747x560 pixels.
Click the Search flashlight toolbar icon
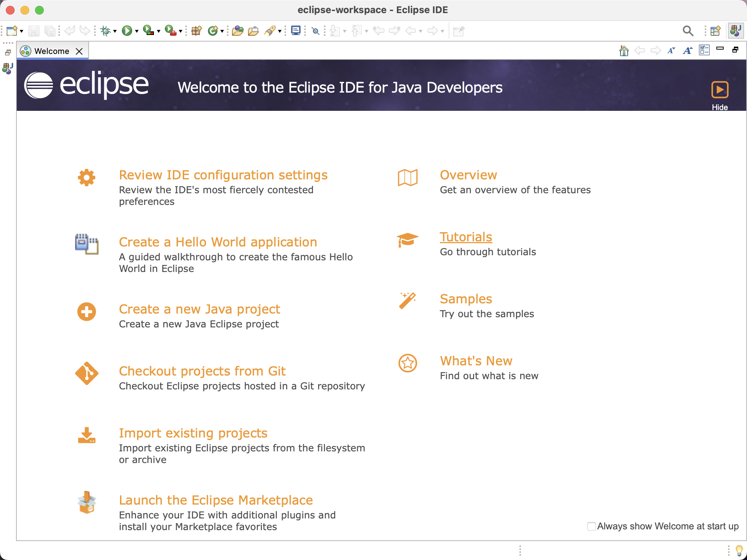[270, 31]
